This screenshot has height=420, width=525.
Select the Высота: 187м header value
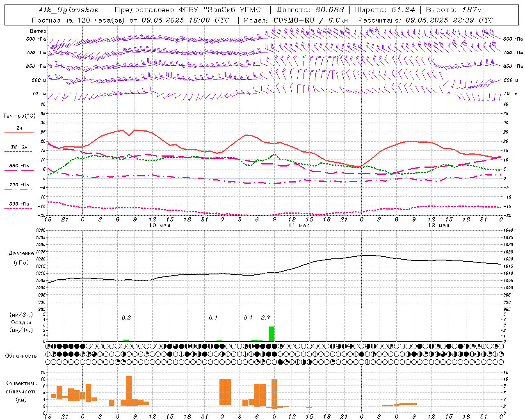(x=454, y=10)
